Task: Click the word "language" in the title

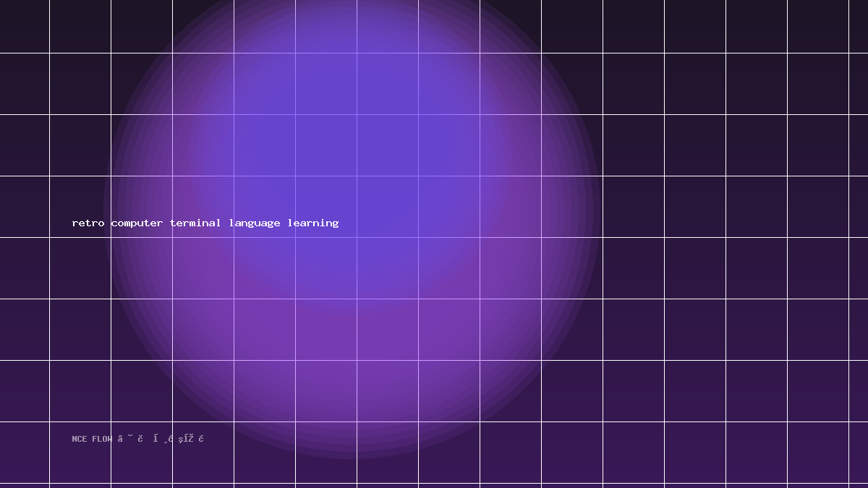Action: pos(255,223)
